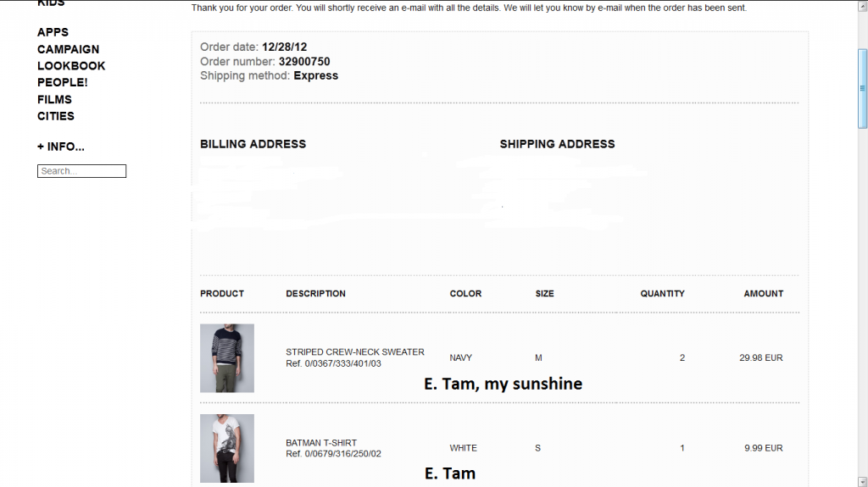Click the order number 32900750
The height and width of the screenshot is (487, 868).
303,62
